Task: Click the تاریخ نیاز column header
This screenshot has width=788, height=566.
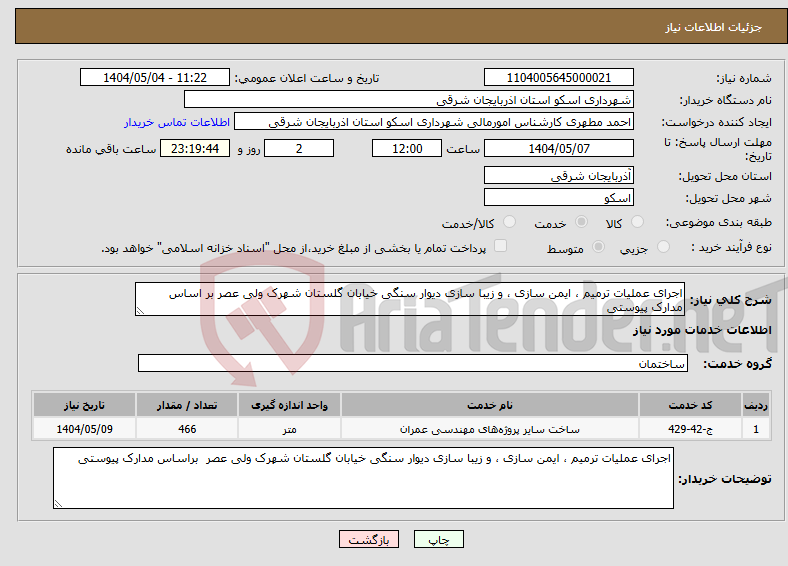Action: point(84,405)
